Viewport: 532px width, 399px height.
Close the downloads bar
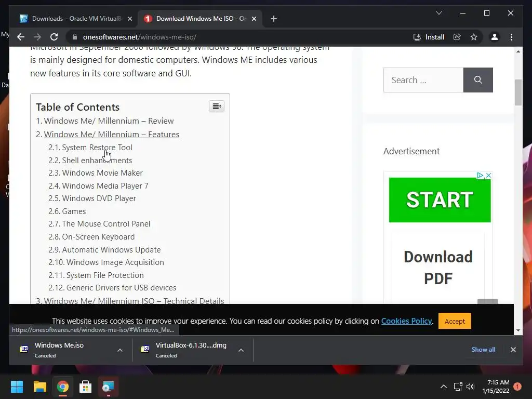pyautogui.click(x=513, y=350)
